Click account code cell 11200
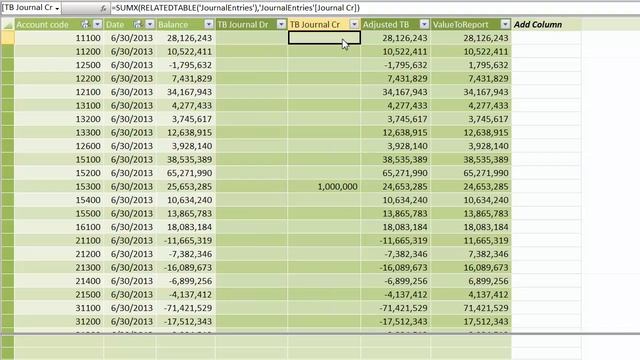 (59, 51)
